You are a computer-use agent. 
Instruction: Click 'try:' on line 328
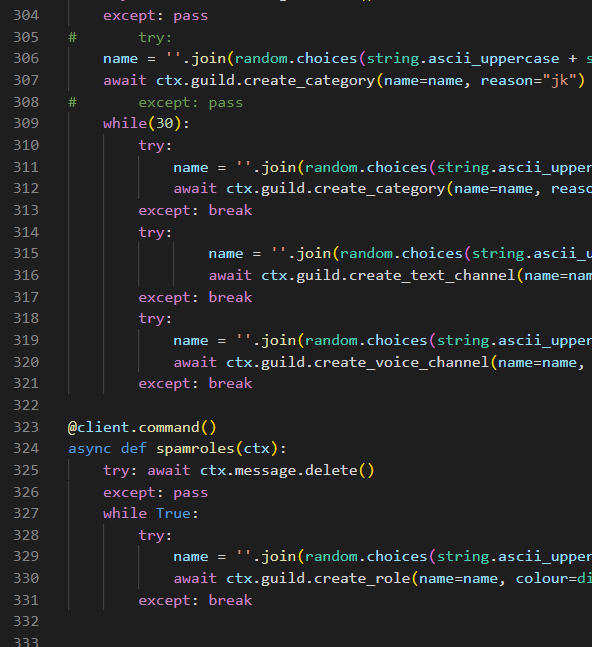click(x=155, y=535)
